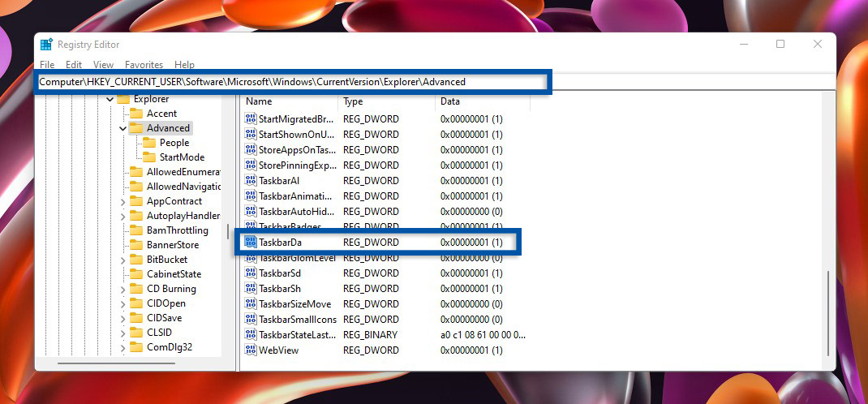The width and height of the screenshot is (868, 404).
Task: Open the Edit menu
Action: pyautogui.click(x=74, y=65)
